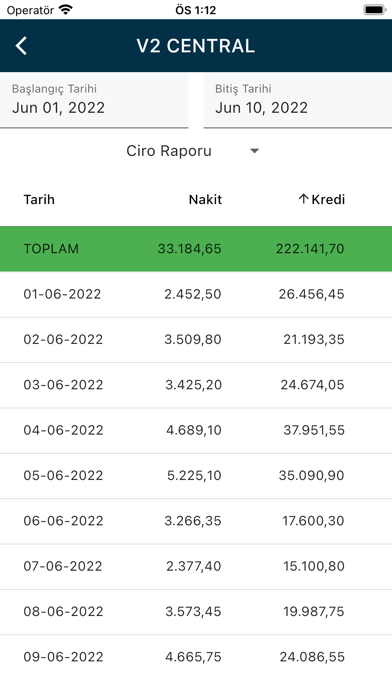Select the green TOPLAM row
The width and height of the screenshot is (392, 696).
pyautogui.click(x=196, y=249)
